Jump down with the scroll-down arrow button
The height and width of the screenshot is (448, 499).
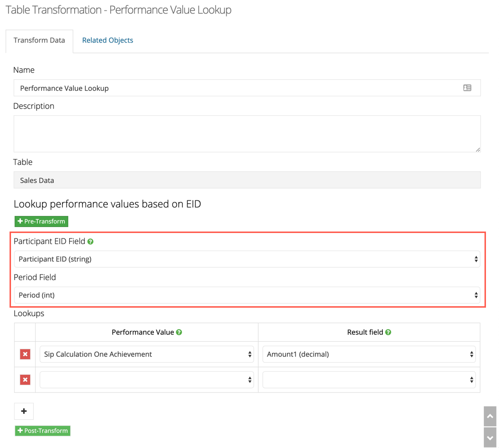490,438
